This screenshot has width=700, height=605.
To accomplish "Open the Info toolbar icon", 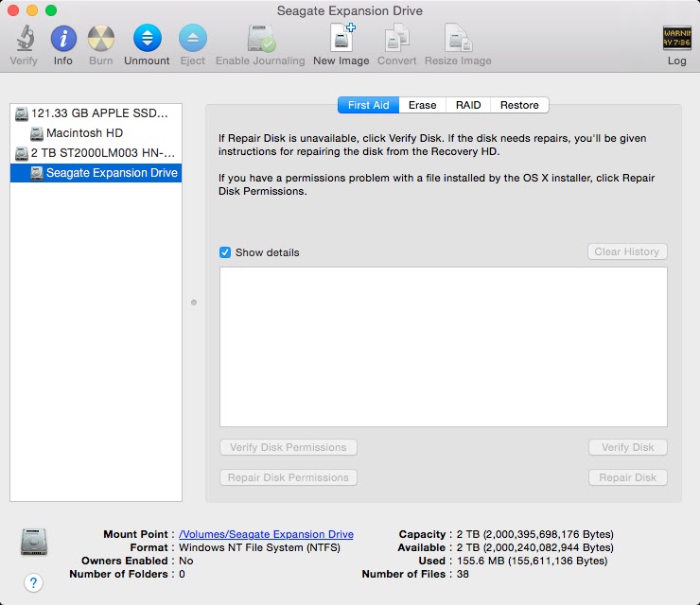I will [63, 39].
